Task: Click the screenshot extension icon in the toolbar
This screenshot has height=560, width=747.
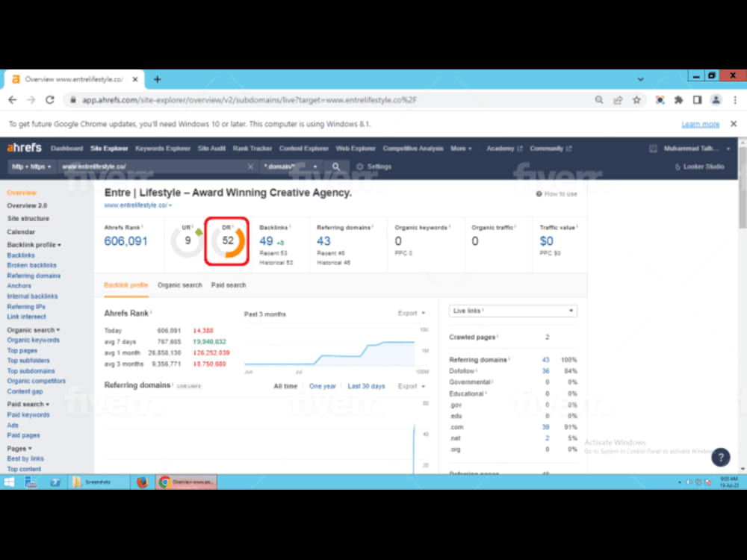Action: click(x=660, y=100)
